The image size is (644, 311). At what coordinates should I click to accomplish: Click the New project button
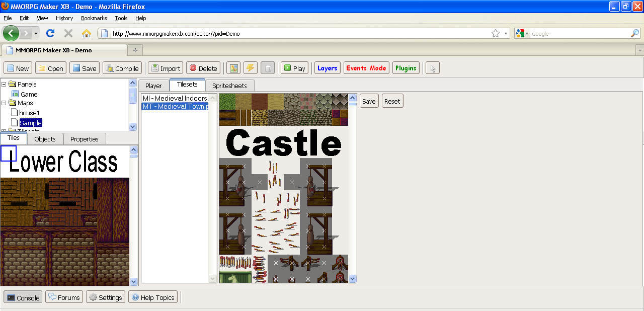18,68
